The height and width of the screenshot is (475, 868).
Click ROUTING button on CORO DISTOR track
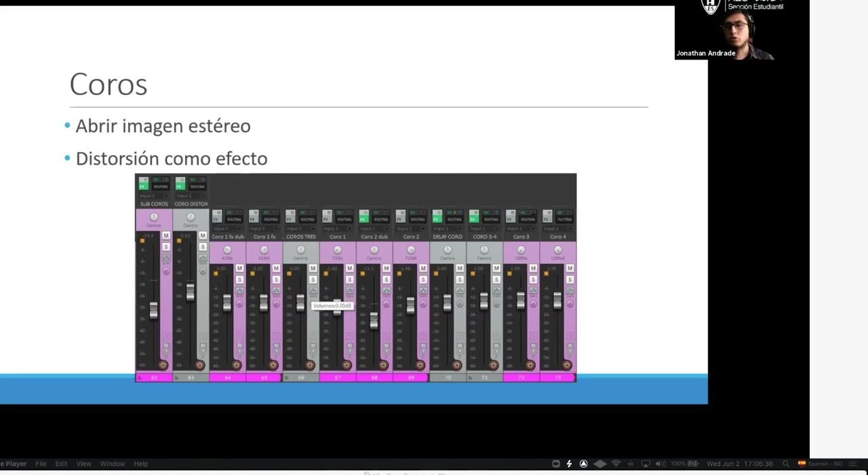[x=197, y=186]
